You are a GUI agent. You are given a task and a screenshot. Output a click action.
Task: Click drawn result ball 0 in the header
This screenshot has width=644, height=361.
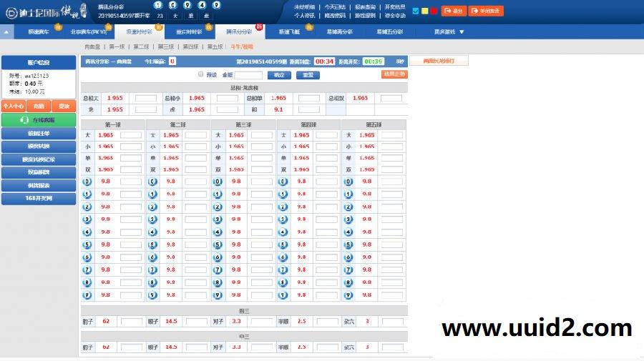point(172,5)
